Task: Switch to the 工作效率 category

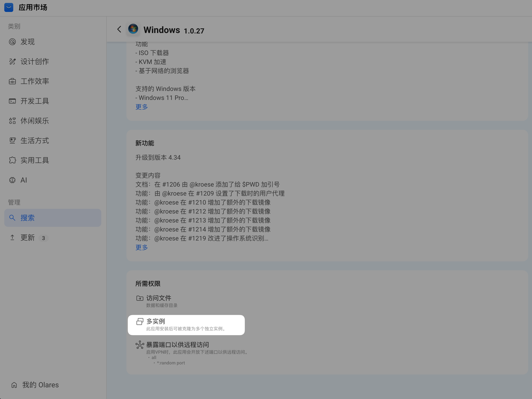Action: tap(35, 81)
